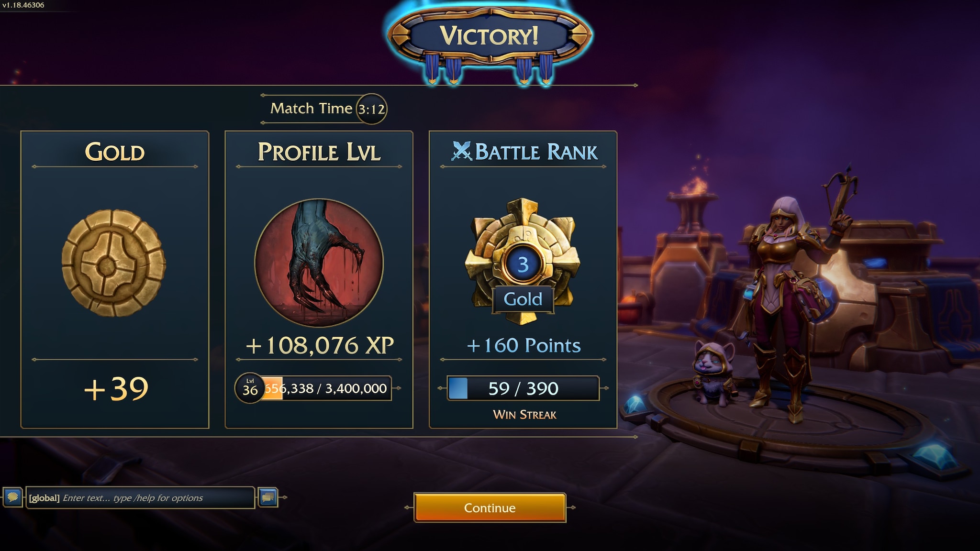Click the crossed swords Battle Rank icon
The height and width of the screenshot is (551, 980).
tap(461, 151)
